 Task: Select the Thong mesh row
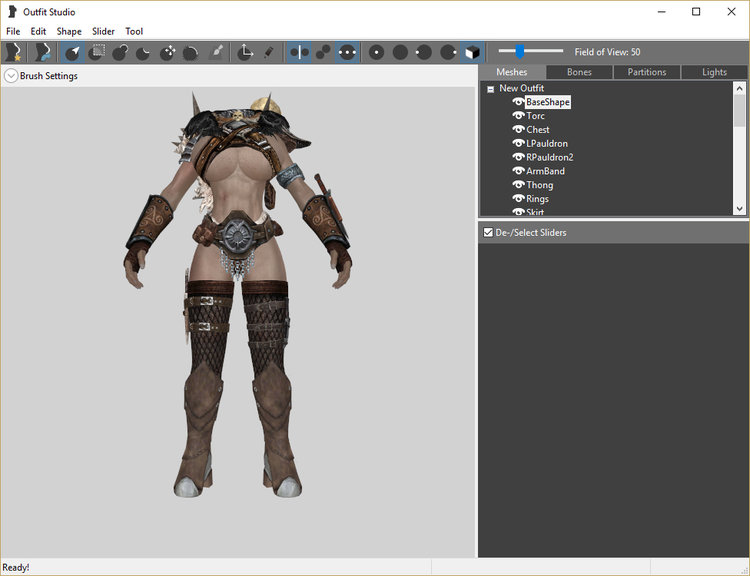pyautogui.click(x=540, y=185)
